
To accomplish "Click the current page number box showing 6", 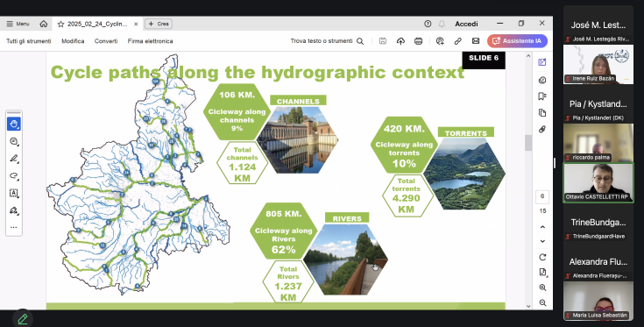I will click(x=542, y=196).
